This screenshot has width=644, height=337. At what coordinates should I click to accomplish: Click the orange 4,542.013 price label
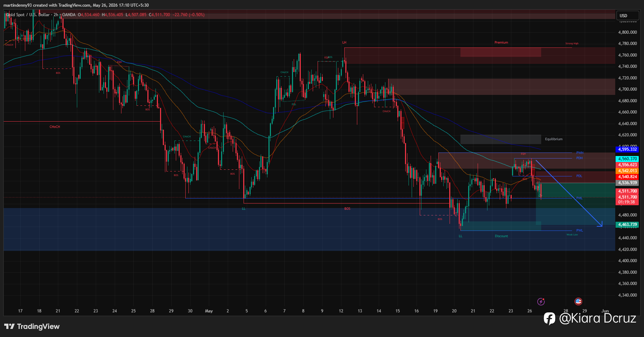pyautogui.click(x=628, y=171)
